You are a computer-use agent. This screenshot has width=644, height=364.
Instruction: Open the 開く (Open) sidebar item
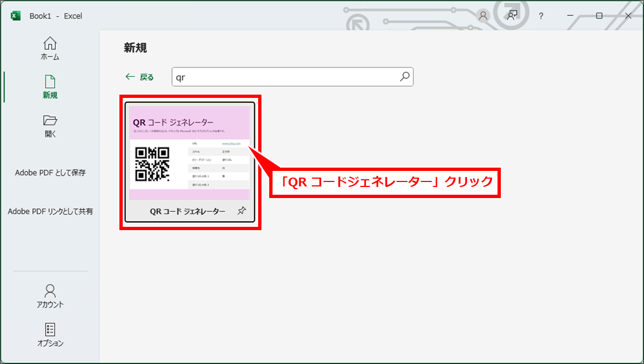(x=50, y=126)
